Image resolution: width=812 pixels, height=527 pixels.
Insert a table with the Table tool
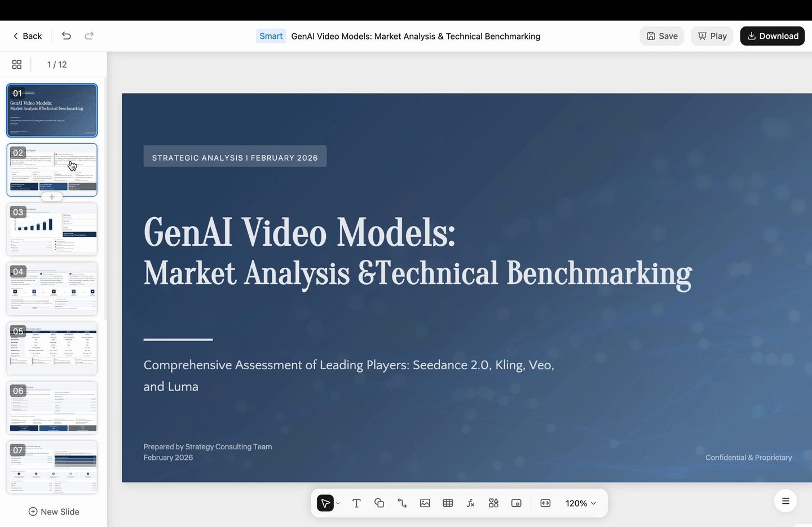(x=448, y=503)
